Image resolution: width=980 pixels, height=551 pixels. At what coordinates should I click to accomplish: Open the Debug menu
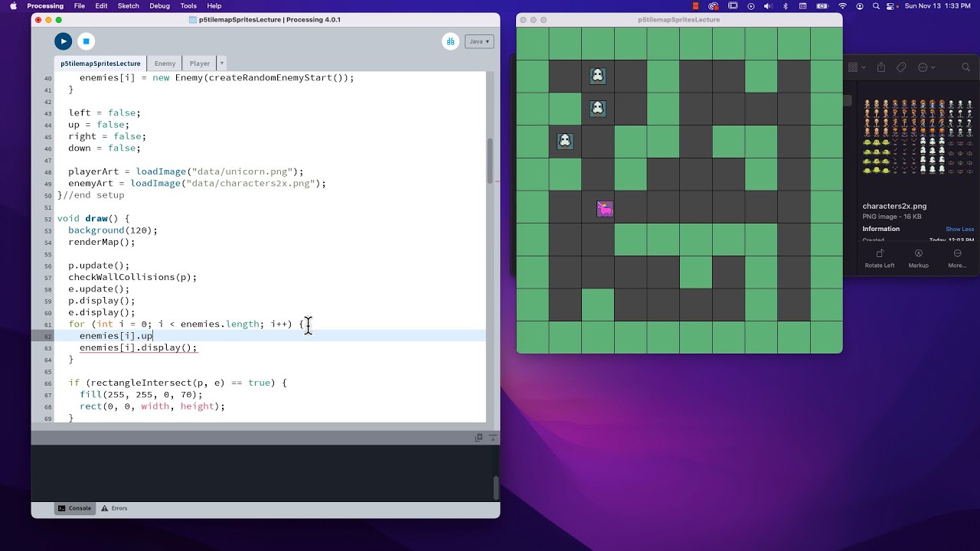160,6
